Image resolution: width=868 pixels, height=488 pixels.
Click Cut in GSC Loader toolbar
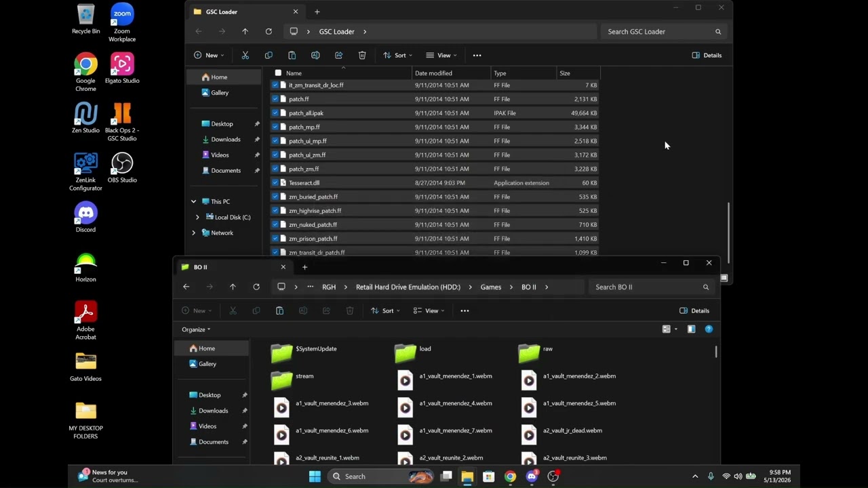point(245,56)
